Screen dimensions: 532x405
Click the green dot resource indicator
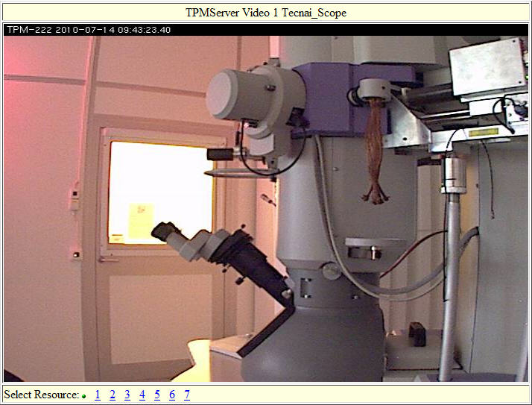pyautogui.click(x=84, y=396)
